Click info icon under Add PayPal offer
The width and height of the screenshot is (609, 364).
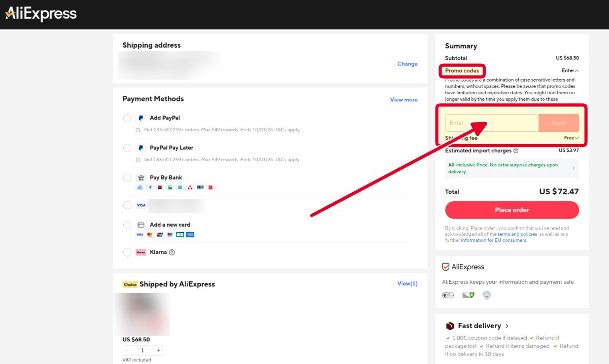coord(138,130)
